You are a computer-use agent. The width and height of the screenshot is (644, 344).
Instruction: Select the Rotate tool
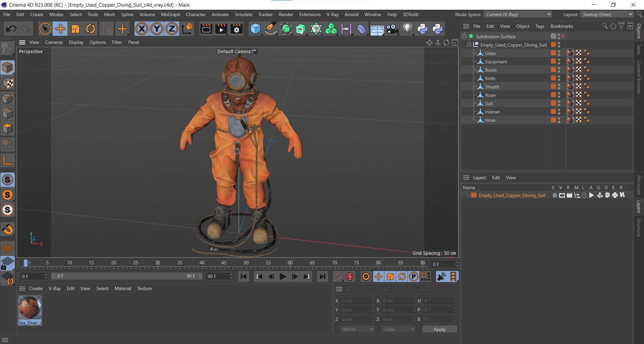[91, 29]
